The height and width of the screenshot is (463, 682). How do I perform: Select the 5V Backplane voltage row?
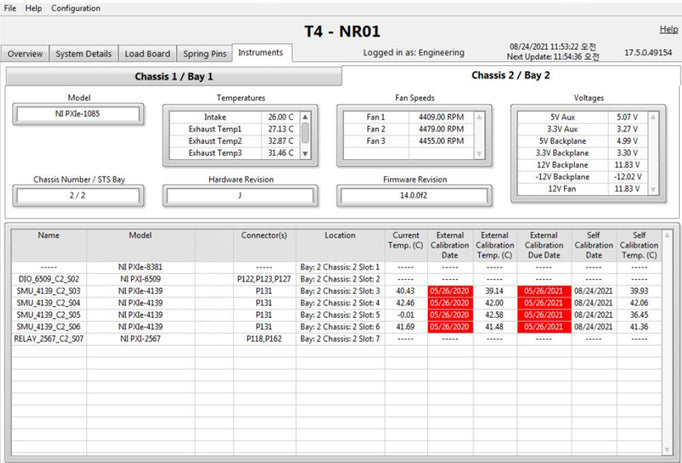[582, 141]
